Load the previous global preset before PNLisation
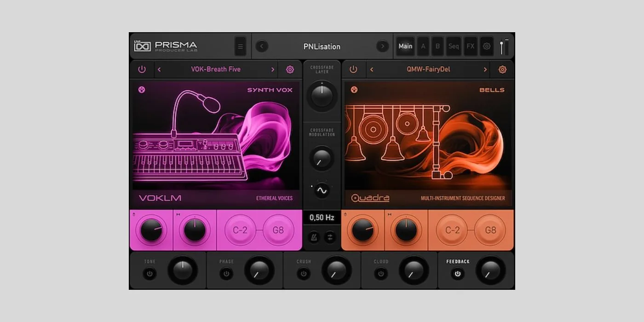644x322 pixels. click(262, 46)
